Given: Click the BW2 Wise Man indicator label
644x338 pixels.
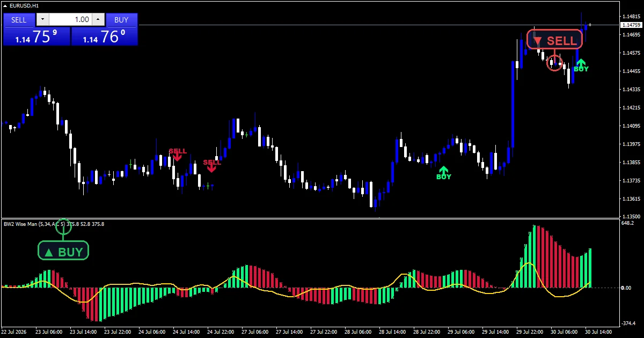Looking at the screenshot, I should coord(54,224).
